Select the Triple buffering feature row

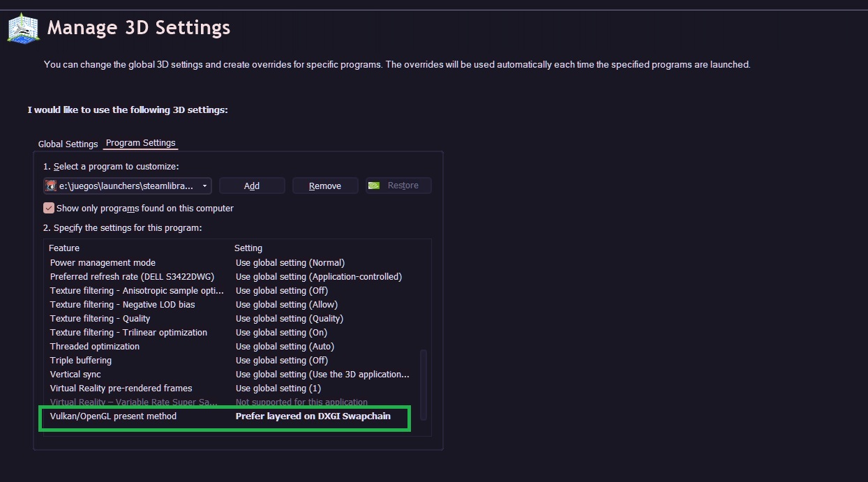pyautogui.click(x=81, y=361)
